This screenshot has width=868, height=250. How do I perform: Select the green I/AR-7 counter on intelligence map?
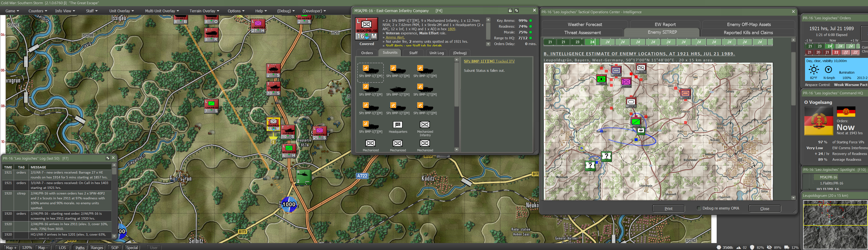pos(601,79)
